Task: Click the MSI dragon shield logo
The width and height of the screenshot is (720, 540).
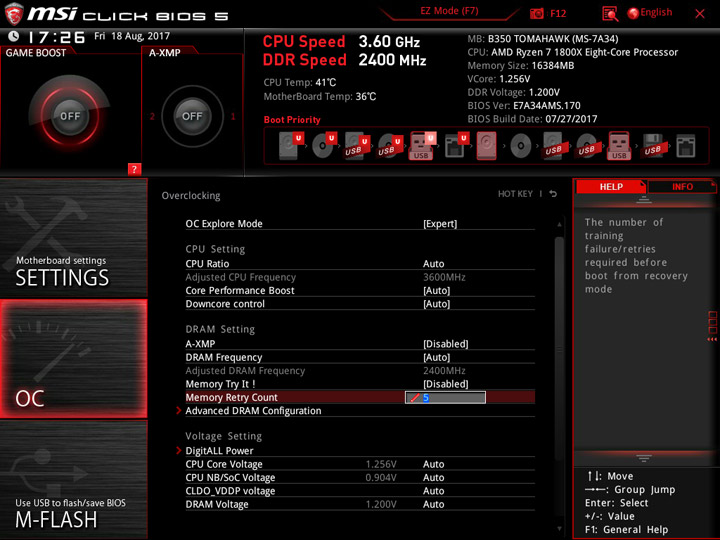Action: (14, 14)
